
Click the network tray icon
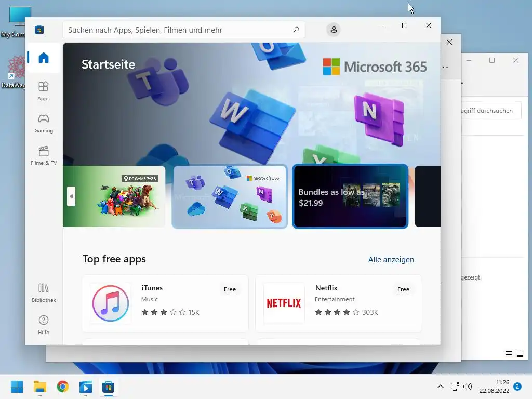pyautogui.click(x=455, y=387)
